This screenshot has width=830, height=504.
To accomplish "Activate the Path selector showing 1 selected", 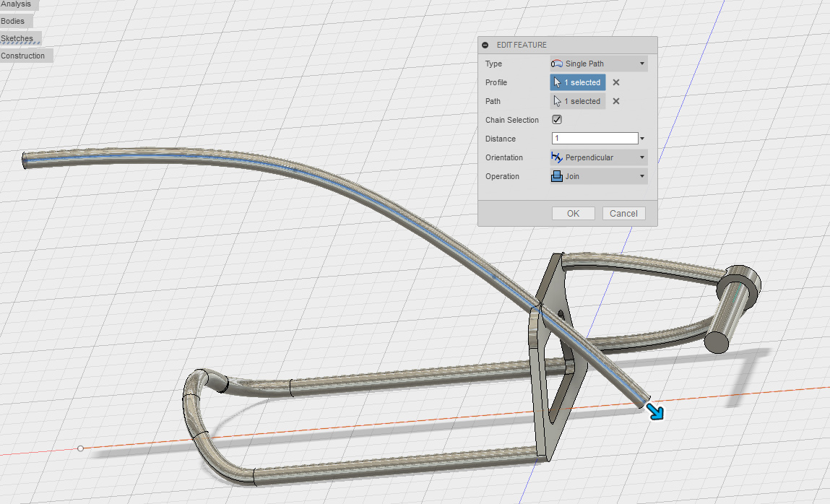I will [577, 101].
